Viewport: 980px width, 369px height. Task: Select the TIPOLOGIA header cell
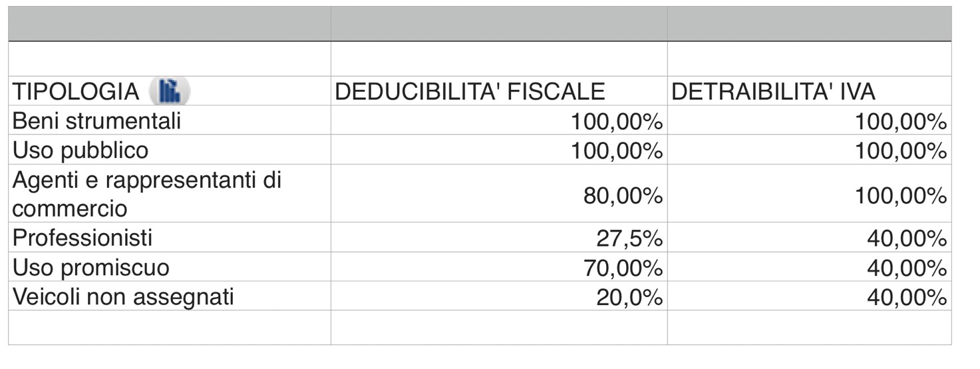click(170, 91)
